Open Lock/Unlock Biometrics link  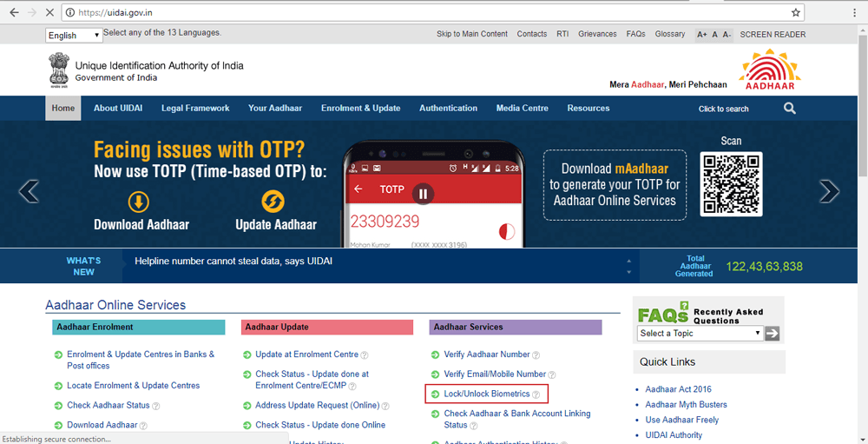click(486, 394)
